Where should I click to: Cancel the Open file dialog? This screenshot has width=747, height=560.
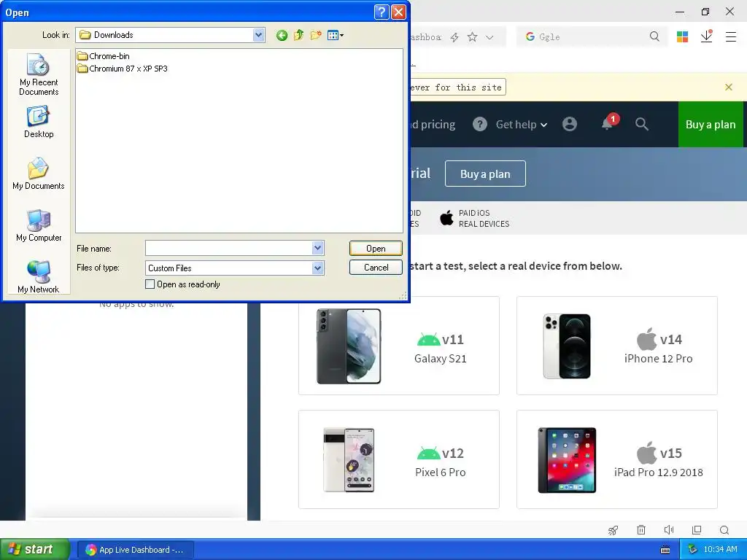pyautogui.click(x=376, y=268)
